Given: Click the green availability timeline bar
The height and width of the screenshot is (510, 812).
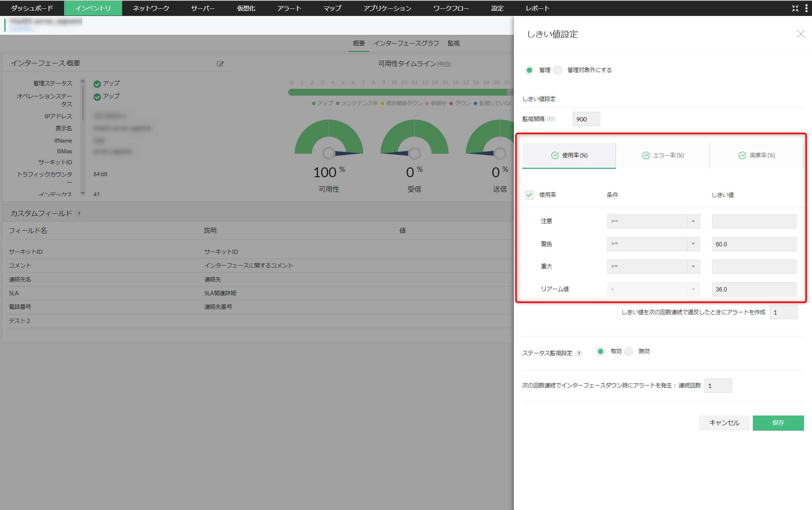Looking at the screenshot, I should click(397, 92).
